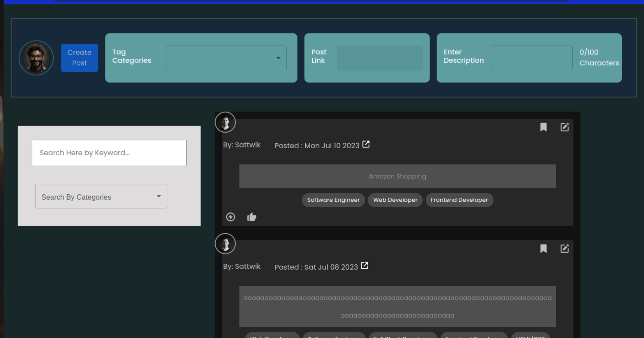Click Sattwik's avatar on the first post

(225, 122)
